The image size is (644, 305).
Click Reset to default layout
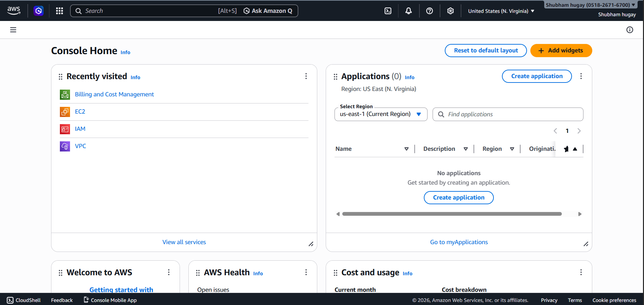[486, 50]
